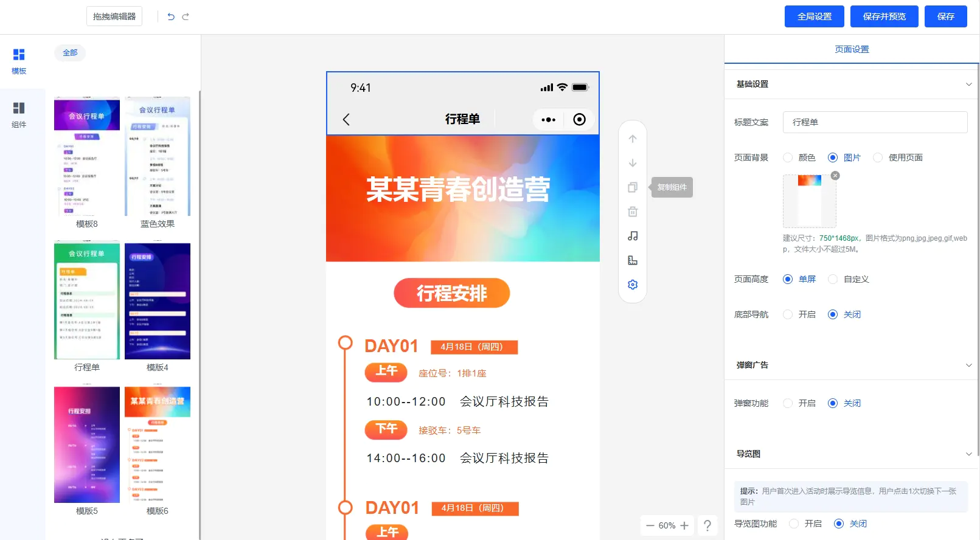The height and width of the screenshot is (540, 980).
Task: Open the background music note icon
Action: (x=633, y=236)
